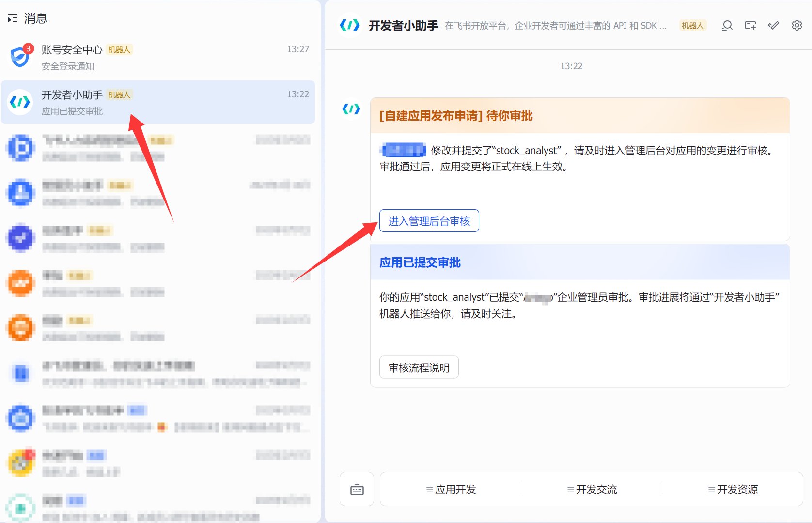
Task: Collapse the sidebar using the icon beside 消息
Action: coord(13,18)
